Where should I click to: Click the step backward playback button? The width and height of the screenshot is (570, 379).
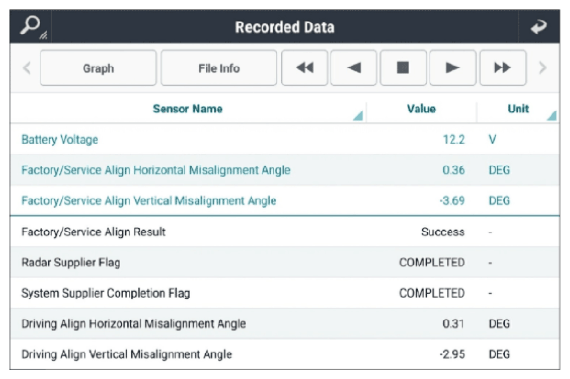point(353,68)
